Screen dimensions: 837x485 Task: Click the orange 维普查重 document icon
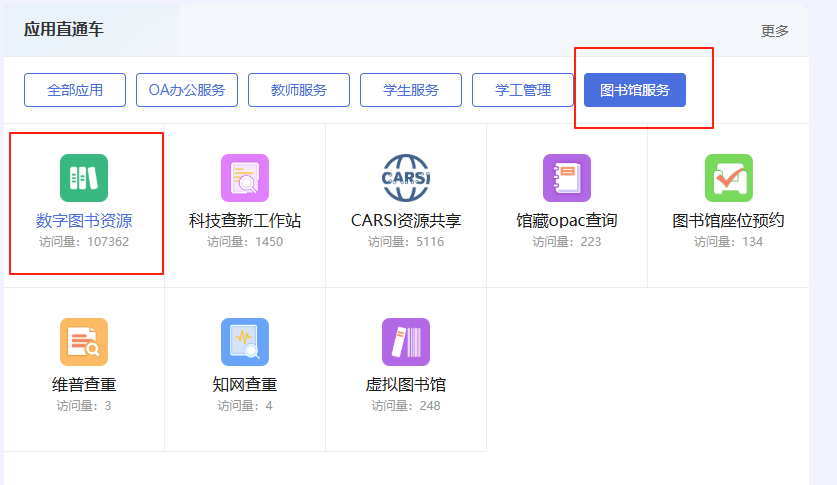click(84, 342)
